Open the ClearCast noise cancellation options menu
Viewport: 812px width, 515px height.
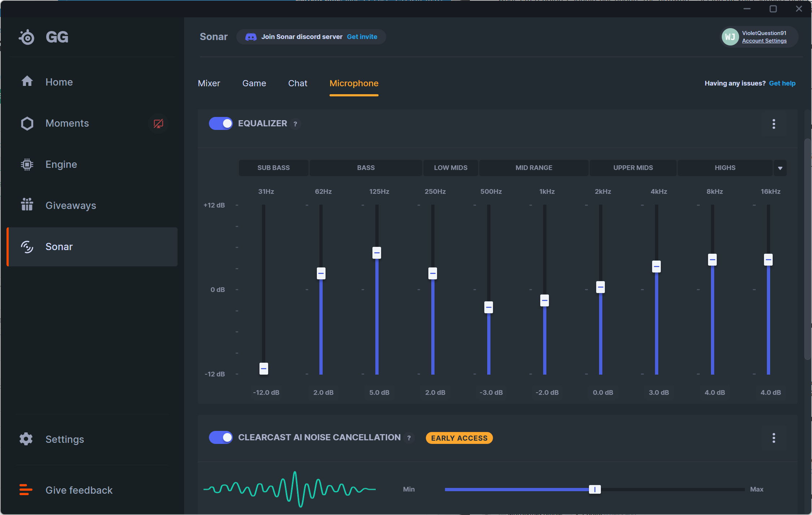click(773, 438)
